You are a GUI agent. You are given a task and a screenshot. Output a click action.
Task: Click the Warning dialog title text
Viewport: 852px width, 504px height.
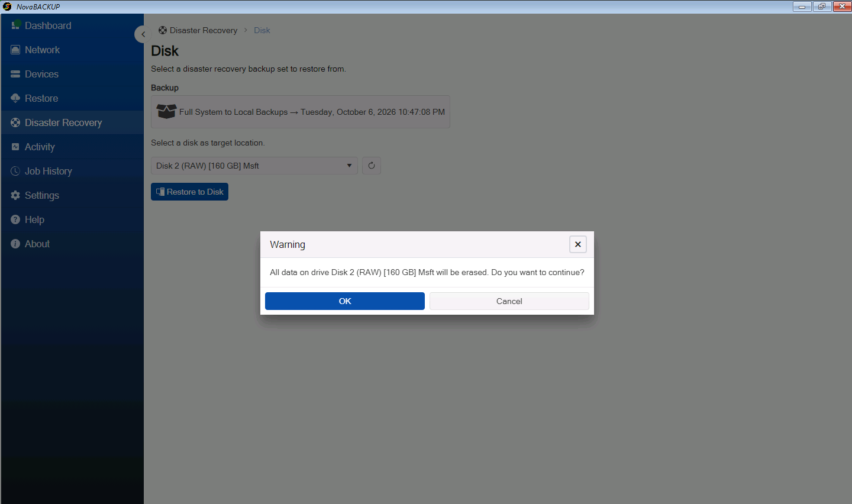pos(288,244)
